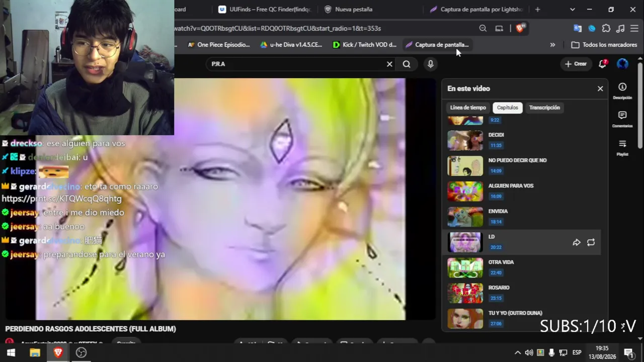Switch to the UUFinds browser tab

(265, 10)
